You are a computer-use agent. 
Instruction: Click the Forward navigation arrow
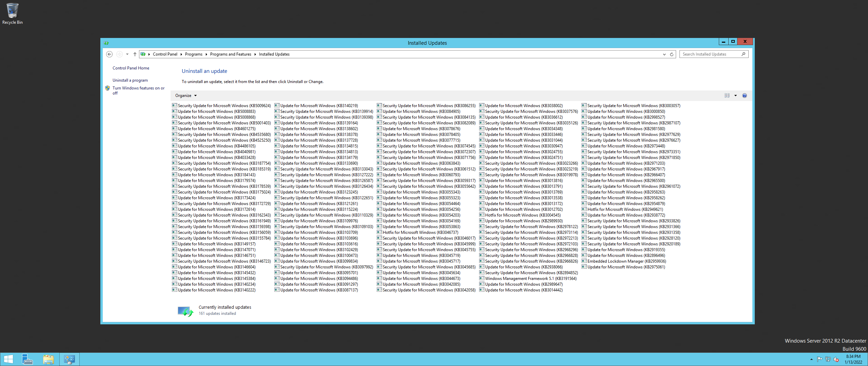pyautogui.click(x=119, y=54)
